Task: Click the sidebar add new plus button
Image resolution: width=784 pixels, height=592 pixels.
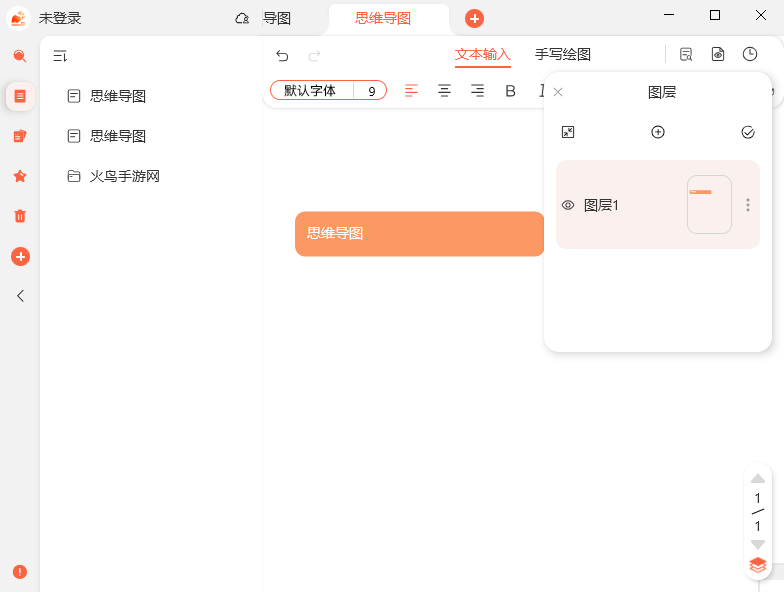Action: point(20,256)
